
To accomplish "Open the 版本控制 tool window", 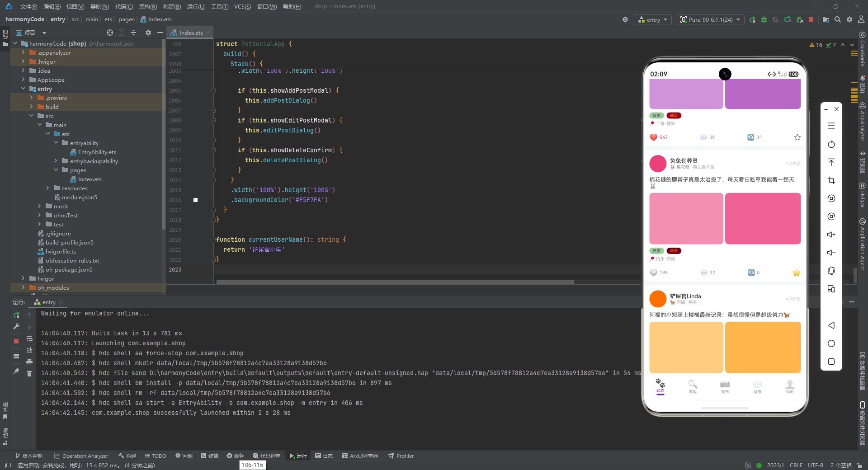I will (29, 456).
